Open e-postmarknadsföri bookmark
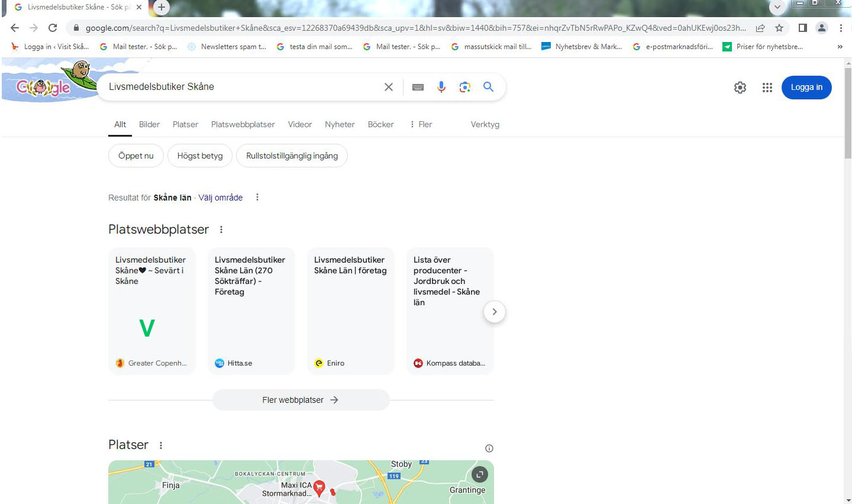 pyautogui.click(x=673, y=46)
